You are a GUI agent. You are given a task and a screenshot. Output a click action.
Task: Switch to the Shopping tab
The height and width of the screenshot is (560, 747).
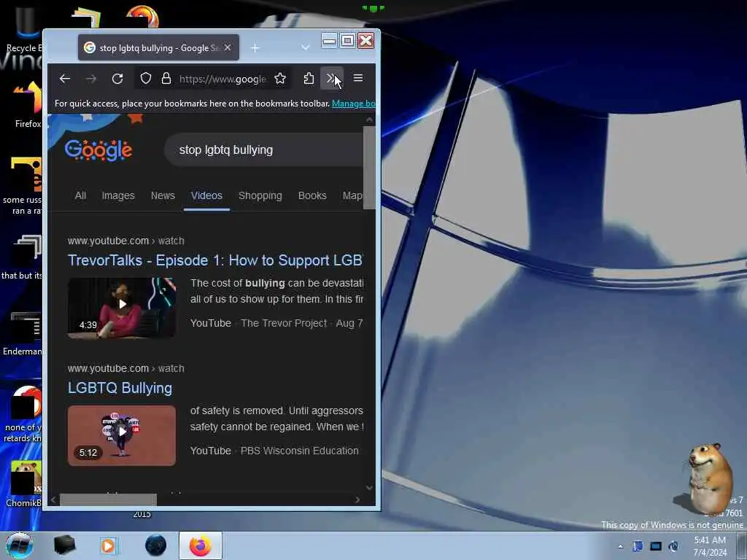(x=260, y=195)
